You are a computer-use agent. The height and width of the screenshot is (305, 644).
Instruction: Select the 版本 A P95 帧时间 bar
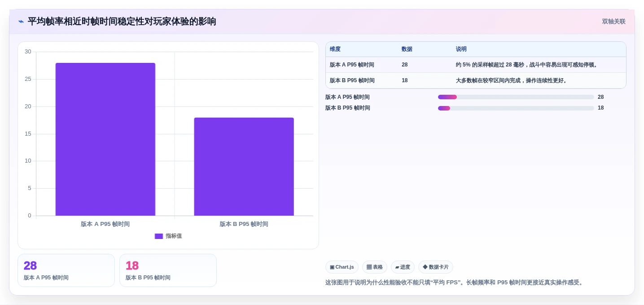pyautogui.click(x=105, y=139)
